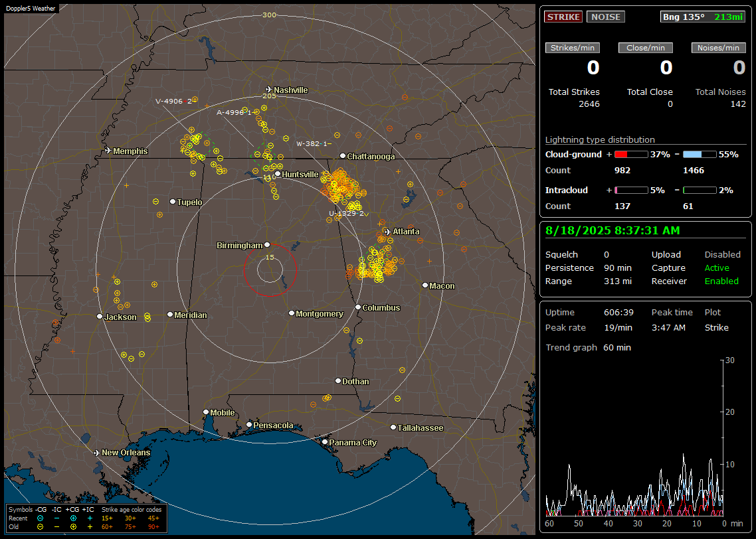Click the positive cloud-ground red bar
756x539 pixels.
pos(631,154)
